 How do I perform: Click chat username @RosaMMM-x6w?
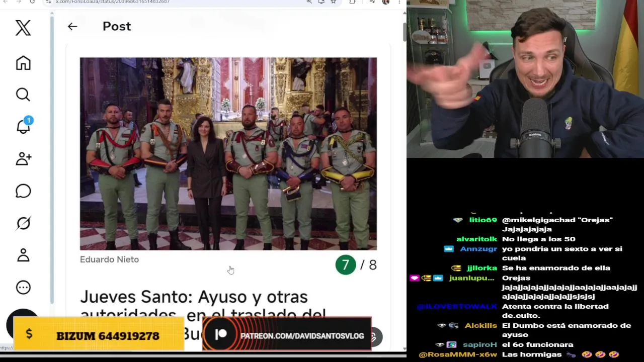coord(458,354)
